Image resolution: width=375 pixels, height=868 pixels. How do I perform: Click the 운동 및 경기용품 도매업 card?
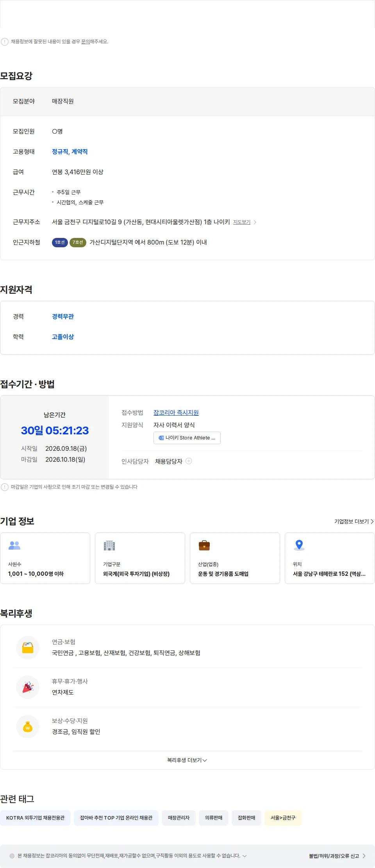pyautogui.click(x=235, y=558)
